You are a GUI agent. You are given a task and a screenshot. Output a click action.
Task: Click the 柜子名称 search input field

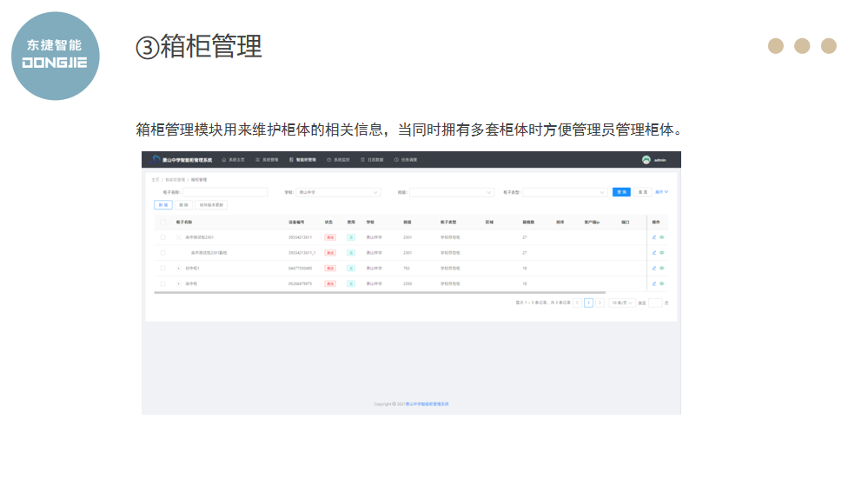(225, 192)
